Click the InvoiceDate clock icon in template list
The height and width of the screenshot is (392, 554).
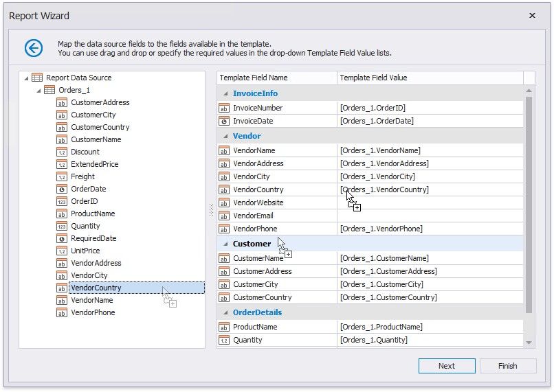pos(224,121)
